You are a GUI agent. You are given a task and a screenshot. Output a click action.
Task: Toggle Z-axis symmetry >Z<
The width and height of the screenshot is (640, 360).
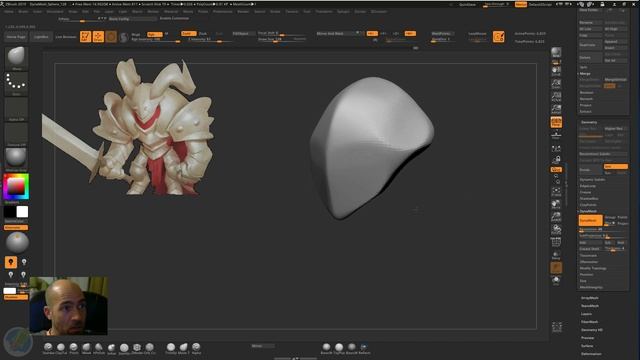coord(396,33)
